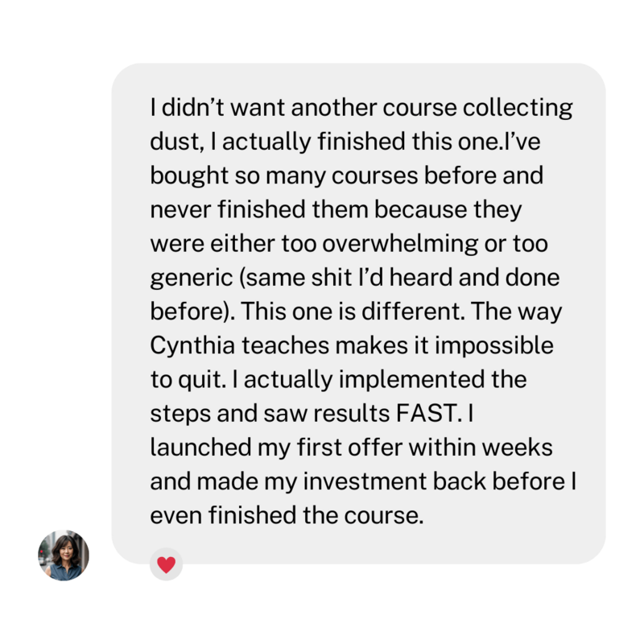Viewport: 644px width, 644px height.
Task: Select the word 'different.' in the message
Action: [x=413, y=312]
